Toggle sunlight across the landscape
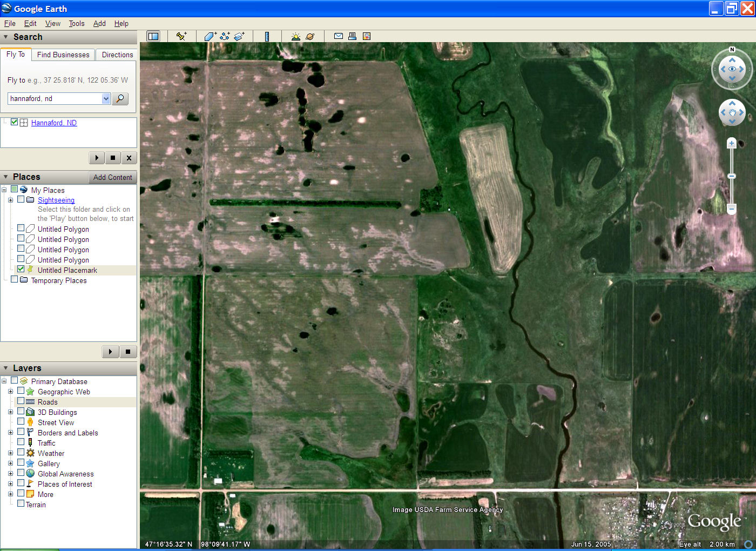Viewport: 756px width, 551px height. (x=295, y=36)
